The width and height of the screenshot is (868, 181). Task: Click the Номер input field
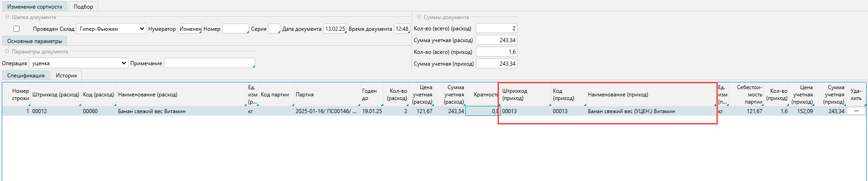pyautogui.click(x=235, y=29)
